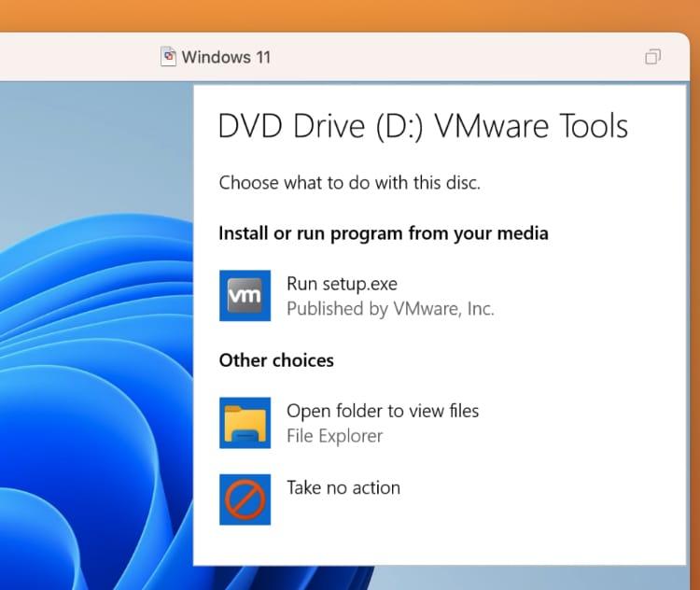The width and height of the screenshot is (700, 590).
Task: Click 'Choose what to do with this disc.'
Action: (x=350, y=183)
